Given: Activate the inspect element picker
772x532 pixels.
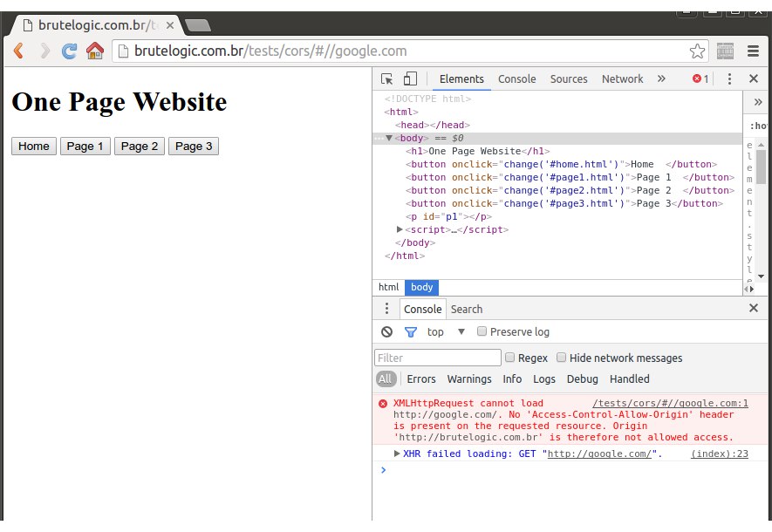Looking at the screenshot, I should [x=387, y=78].
